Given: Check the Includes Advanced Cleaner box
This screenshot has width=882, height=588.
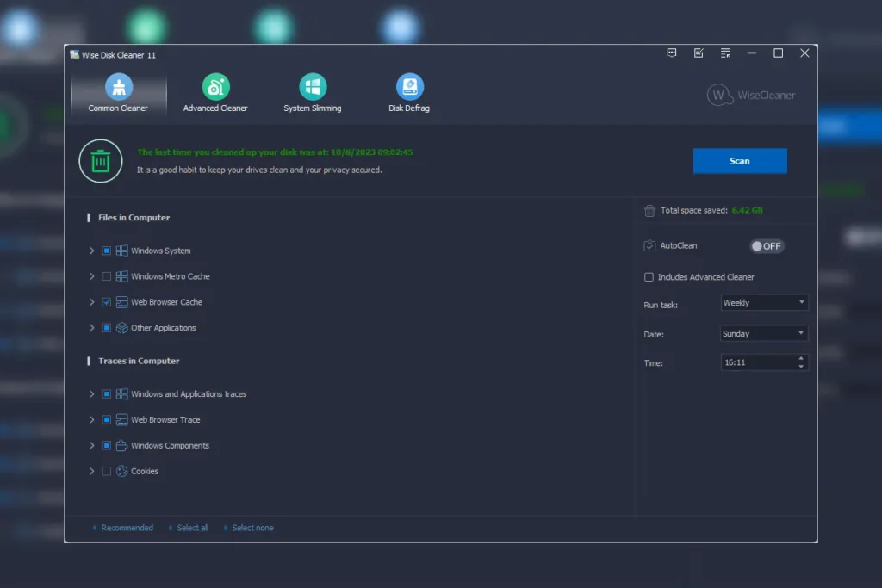Looking at the screenshot, I should coord(649,277).
